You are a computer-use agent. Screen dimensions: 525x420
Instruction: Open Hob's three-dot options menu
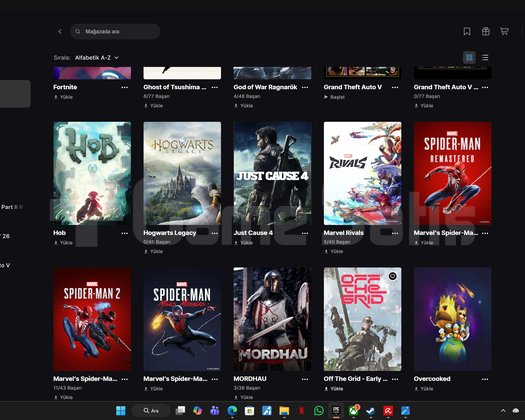coord(125,233)
